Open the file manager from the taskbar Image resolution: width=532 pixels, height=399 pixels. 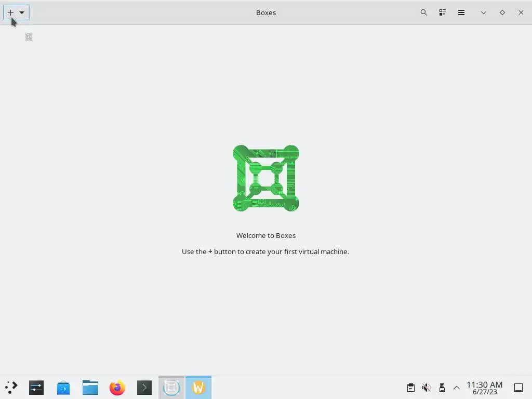90,388
